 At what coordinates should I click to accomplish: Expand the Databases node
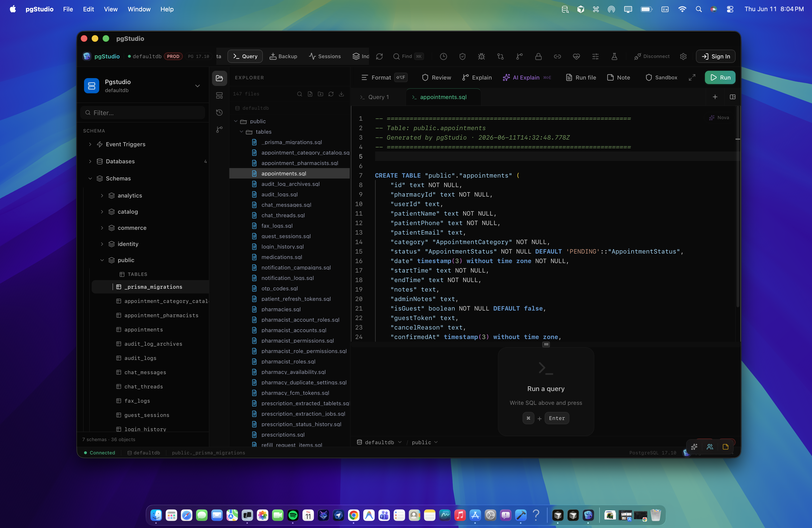click(90, 161)
